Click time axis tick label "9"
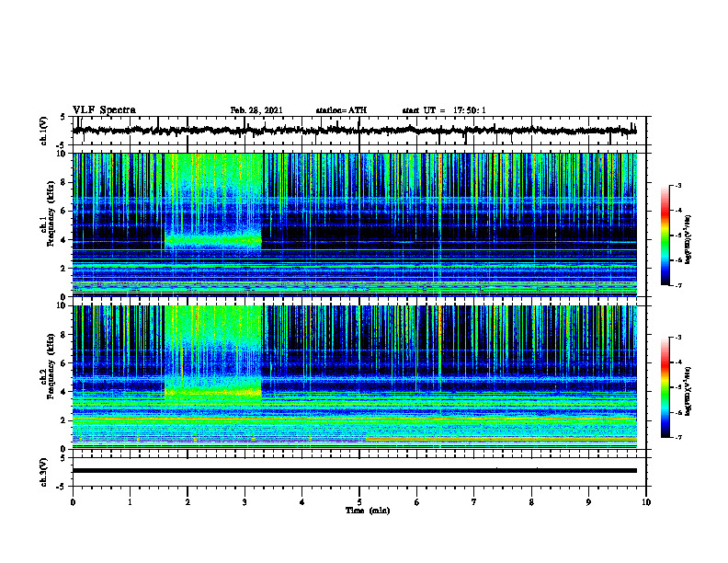 [588, 502]
